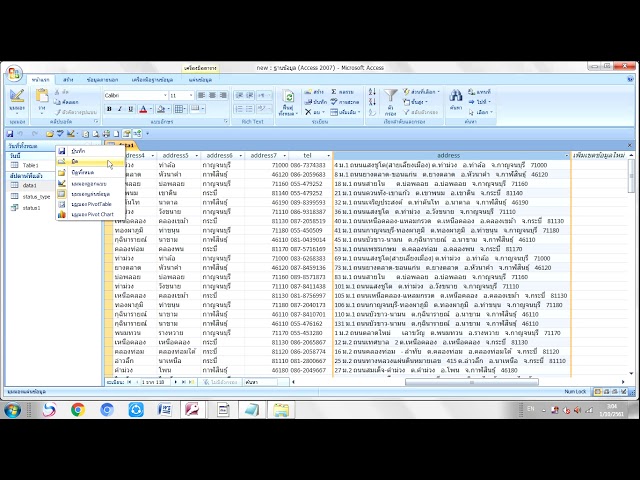Image resolution: width=640 pixels, height=480 pixels.
Task: Toggle Underline formatting
Action: click(x=131, y=109)
